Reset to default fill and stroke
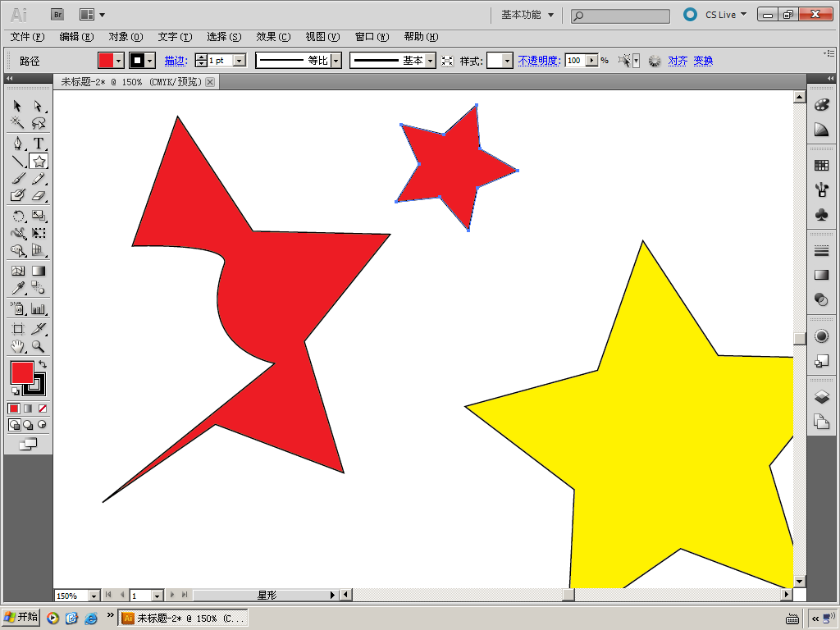840x630 pixels. [15, 390]
